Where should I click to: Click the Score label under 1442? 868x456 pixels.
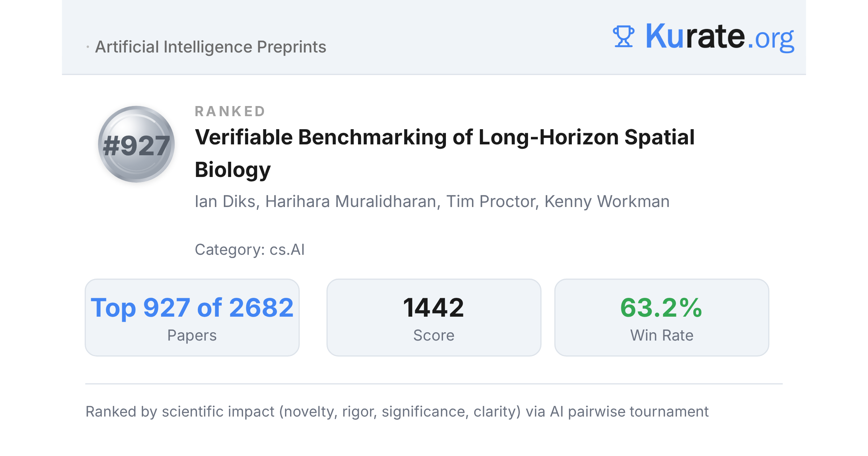[434, 335]
